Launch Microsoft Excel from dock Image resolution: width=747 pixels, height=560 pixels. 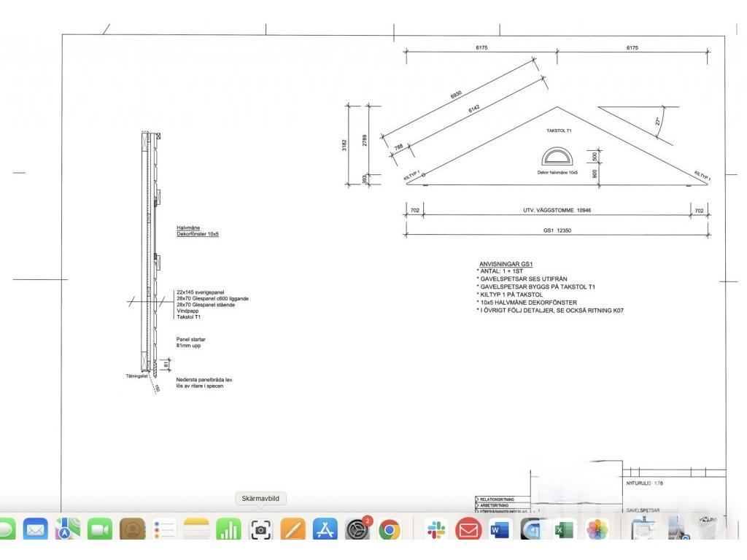point(565,529)
